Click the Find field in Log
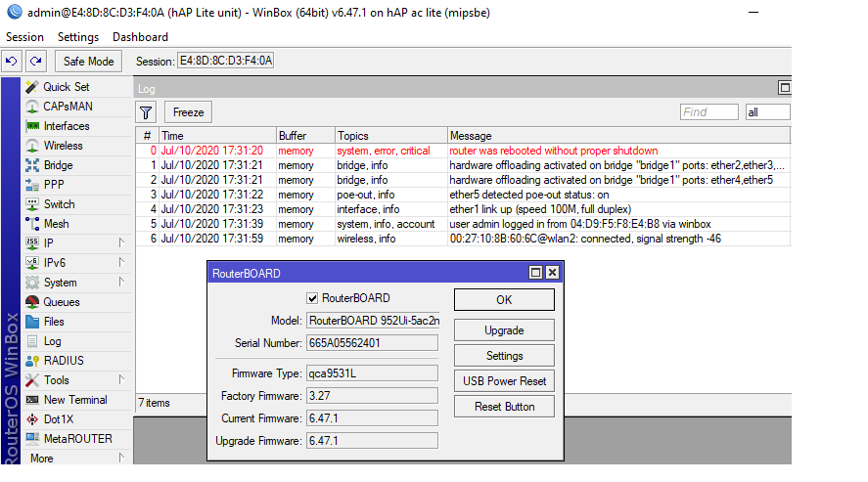Viewport: 868px width, 482px height. click(709, 112)
